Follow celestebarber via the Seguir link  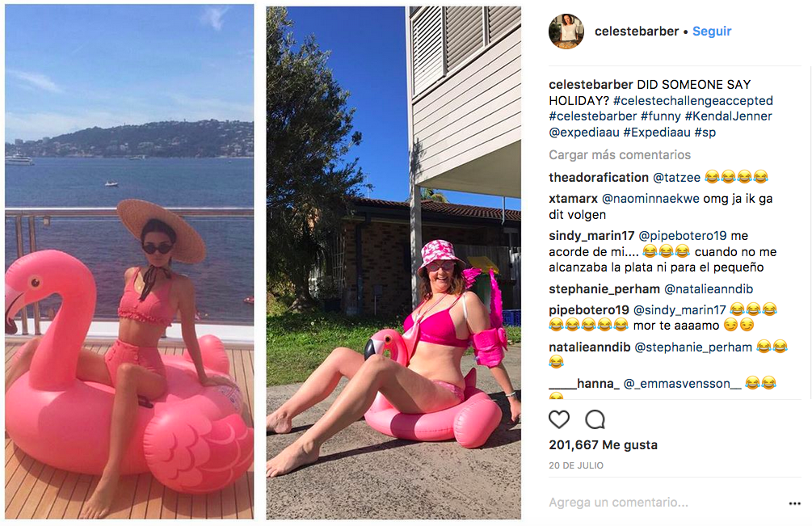(712, 31)
